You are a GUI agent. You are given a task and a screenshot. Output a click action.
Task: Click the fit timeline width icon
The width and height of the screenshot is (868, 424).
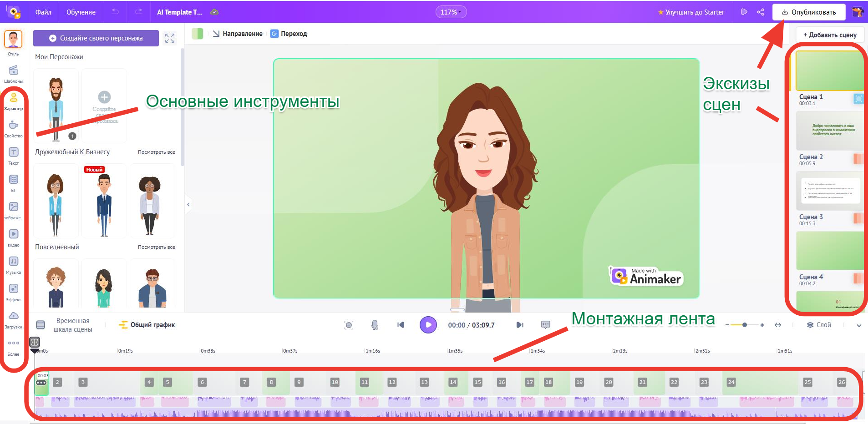[778, 325]
